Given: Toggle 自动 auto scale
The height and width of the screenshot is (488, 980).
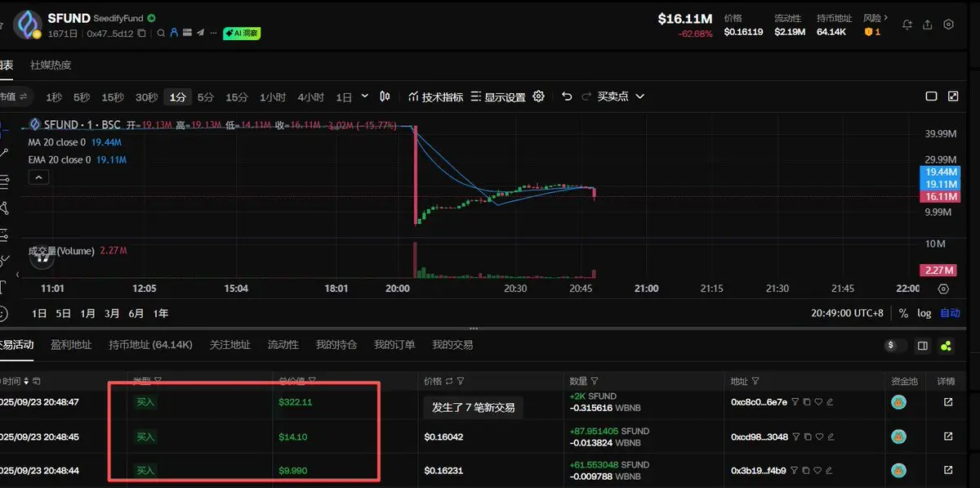Looking at the screenshot, I should point(950,313).
